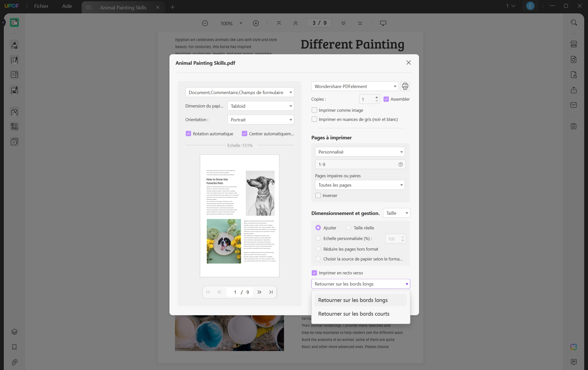This screenshot has width=588, height=370.
Task: Click the printer properties icon
Action: click(x=405, y=86)
